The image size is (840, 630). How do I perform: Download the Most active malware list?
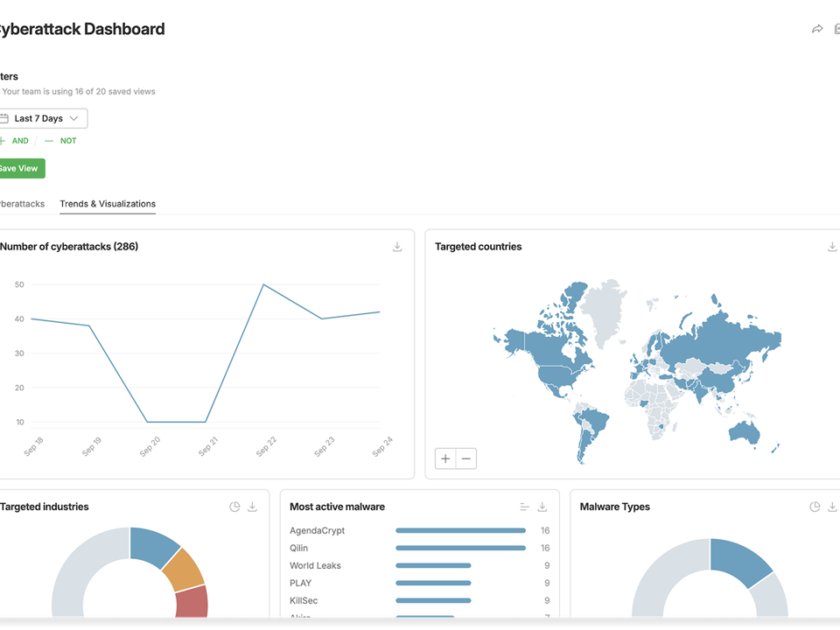(x=542, y=507)
